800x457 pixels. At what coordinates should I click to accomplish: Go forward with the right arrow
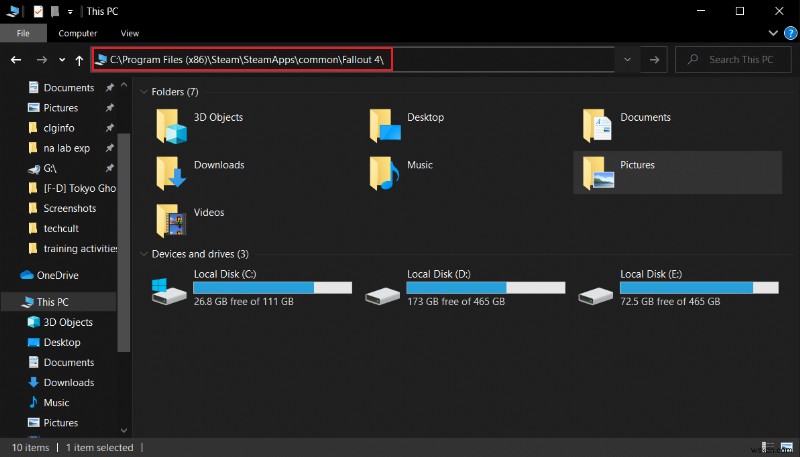[x=42, y=60]
